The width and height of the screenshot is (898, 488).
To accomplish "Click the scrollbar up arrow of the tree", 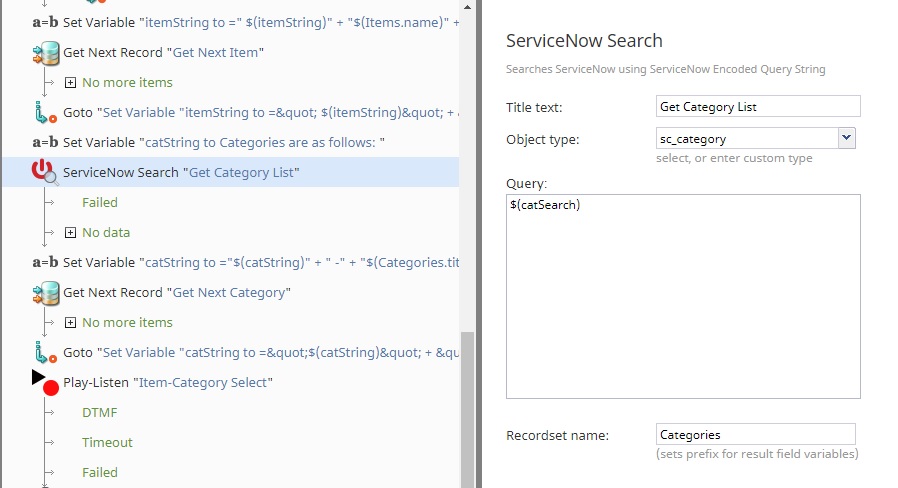I will [x=467, y=7].
